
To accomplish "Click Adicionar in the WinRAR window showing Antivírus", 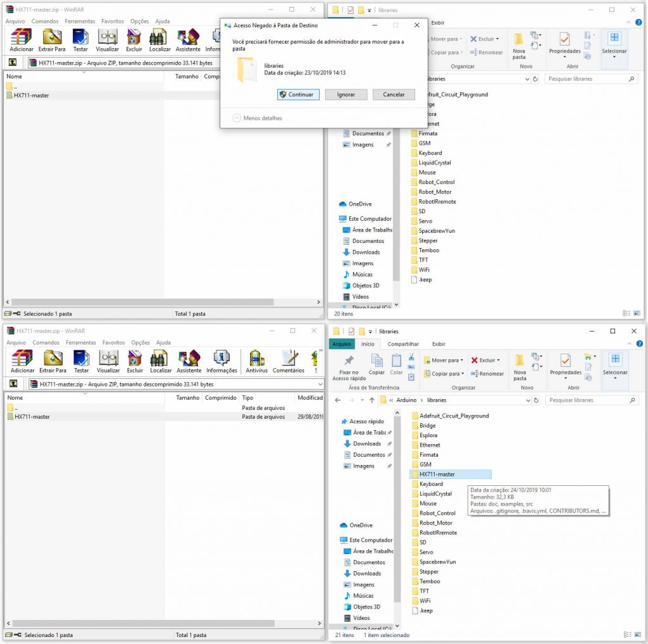I will (x=22, y=361).
